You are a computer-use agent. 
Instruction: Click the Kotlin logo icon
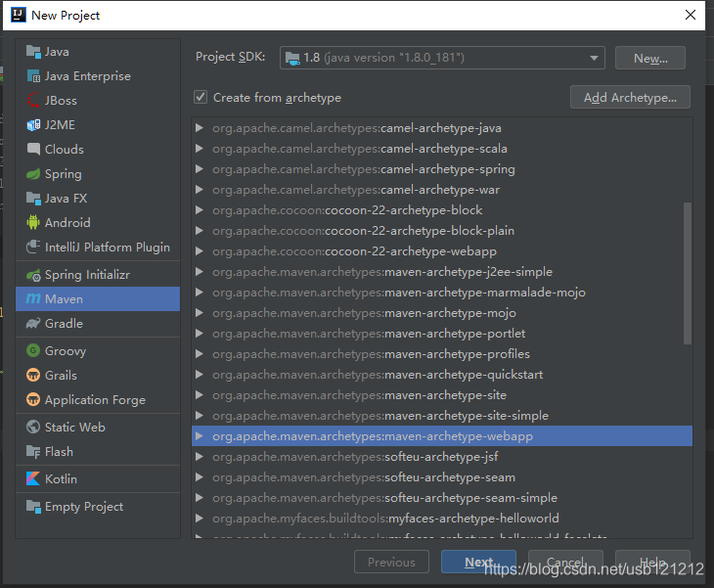tap(33, 478)
